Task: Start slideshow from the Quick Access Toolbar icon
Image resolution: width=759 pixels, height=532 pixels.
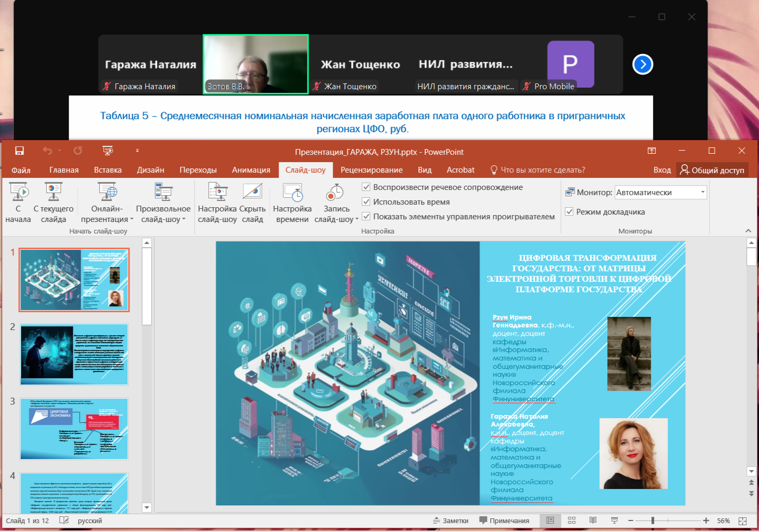Action: coord(108,151)
